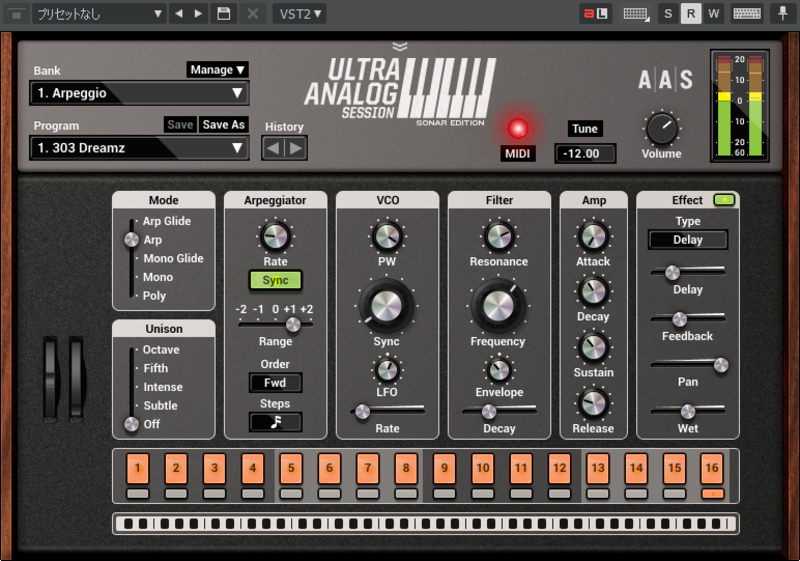
Task: Click the Amp Sustain knob
Action: click(593, 347)
